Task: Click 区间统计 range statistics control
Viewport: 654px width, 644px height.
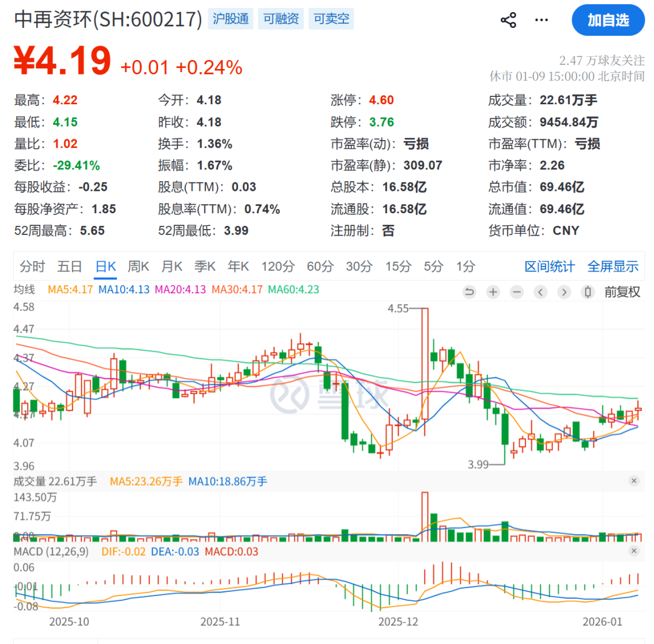Action: click(549, 266)
